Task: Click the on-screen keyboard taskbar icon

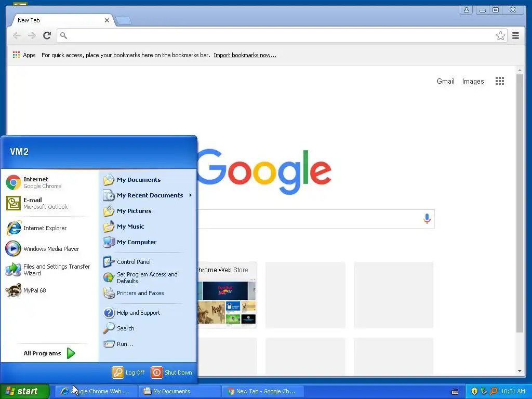Action: pyautogui.click(x=455, y=392)
